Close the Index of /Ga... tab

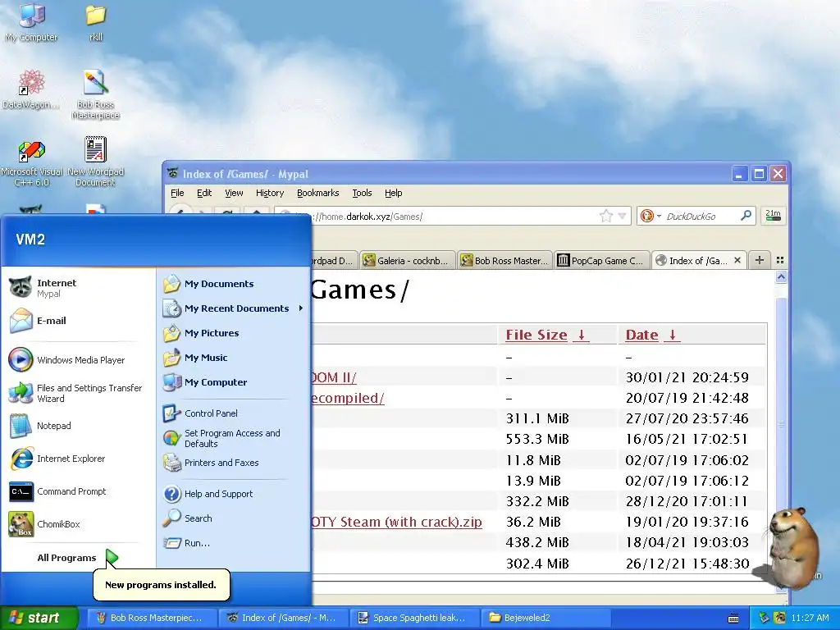click(x=737, y=260)
